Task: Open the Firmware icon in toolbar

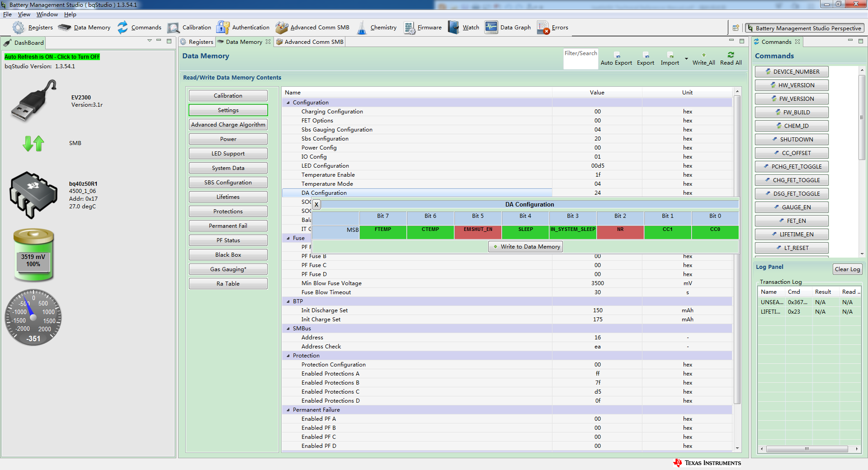Action: [x=409, y=28]
